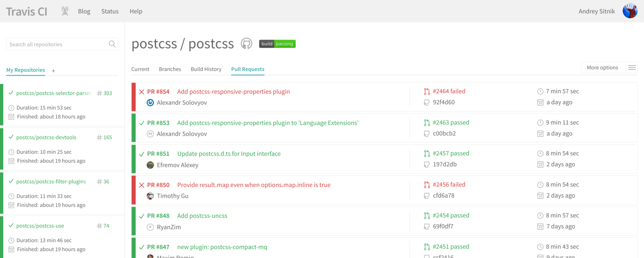Open build #74 in sidebar
The height and width of the screenshot is (258, 644).
(x=103, y=225)
